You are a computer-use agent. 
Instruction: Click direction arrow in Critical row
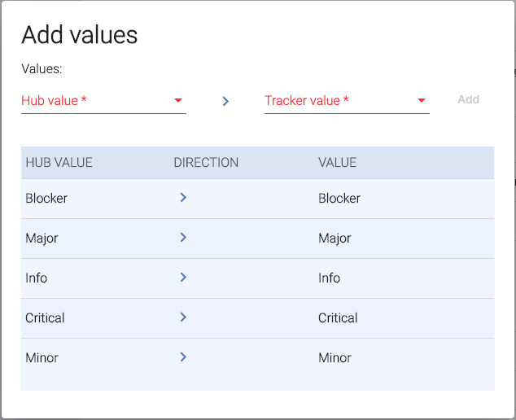tap(183, 317)
